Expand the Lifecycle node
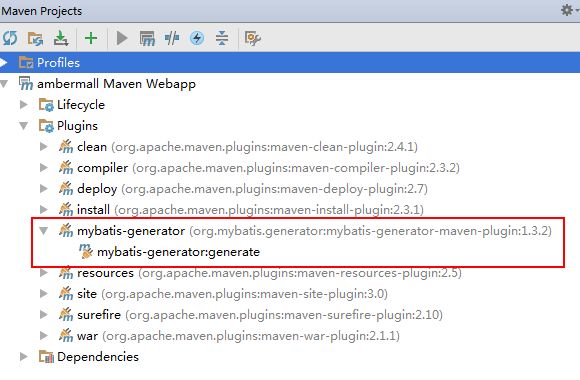This screenshot has width=580, height=380. tap(24, 105)
